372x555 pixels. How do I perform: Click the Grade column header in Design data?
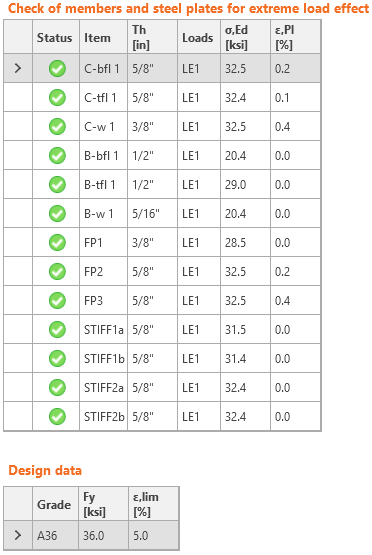[x=55, y=504]
